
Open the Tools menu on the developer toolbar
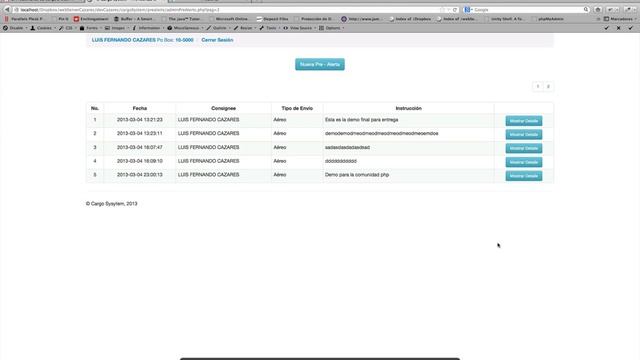pyautogui.click(x=270, y=28)
